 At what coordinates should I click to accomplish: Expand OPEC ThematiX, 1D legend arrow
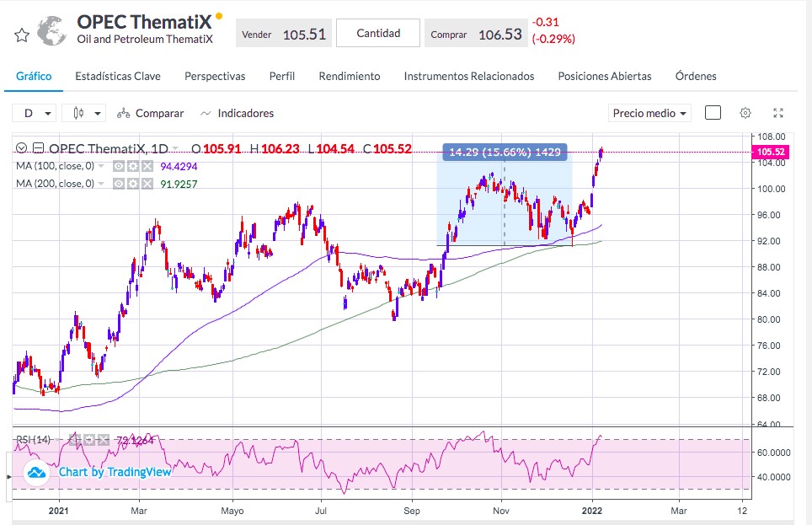pyautogui.click(x=175, y=149)
